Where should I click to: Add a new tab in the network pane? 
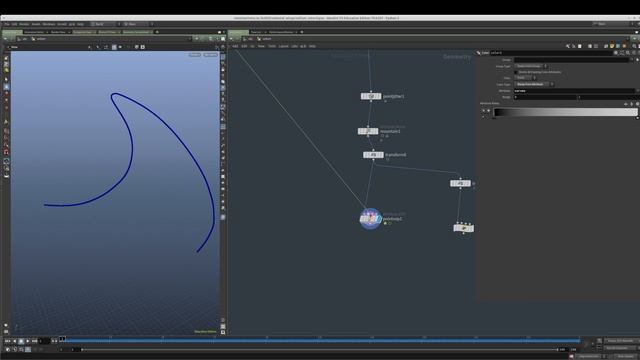point(302,32)
